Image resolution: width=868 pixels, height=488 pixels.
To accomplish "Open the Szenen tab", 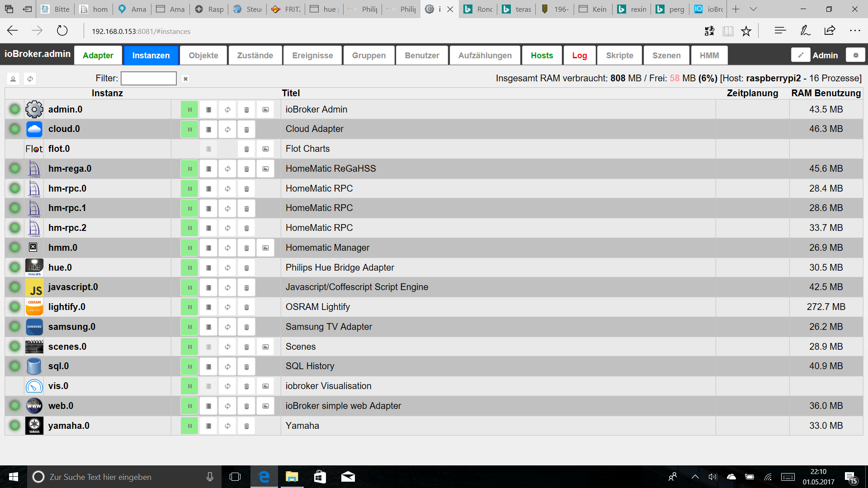I will pos(666,56).
